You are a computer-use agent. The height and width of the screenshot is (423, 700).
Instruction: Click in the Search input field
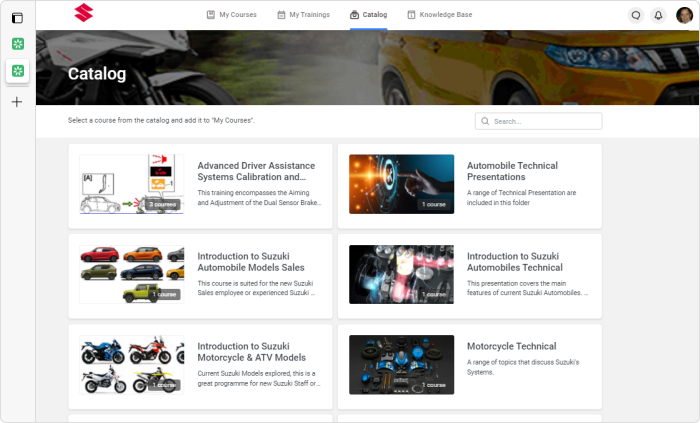[538, 121]
